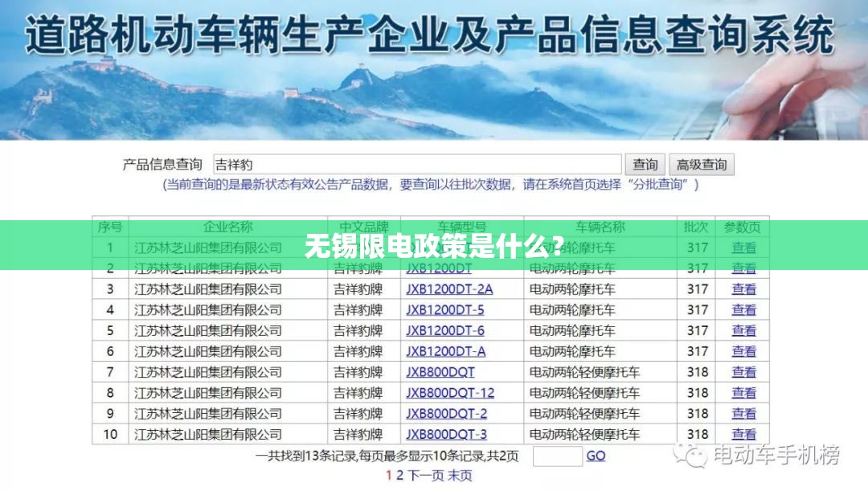Viewport: 868px width, 491px height.
Task: Select 吉祥豹牌 brand cell in row 5
Action: (364, 330)
